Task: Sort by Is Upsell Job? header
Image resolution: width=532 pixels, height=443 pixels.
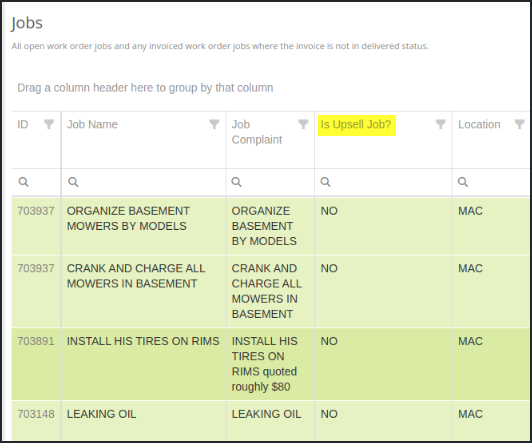Action: [356, 124]
